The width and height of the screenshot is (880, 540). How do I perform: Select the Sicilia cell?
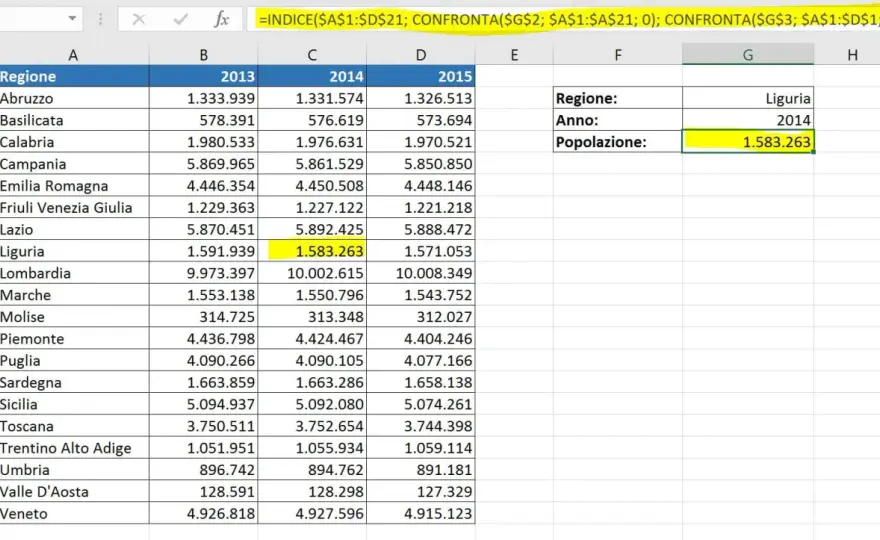[75, 405]
